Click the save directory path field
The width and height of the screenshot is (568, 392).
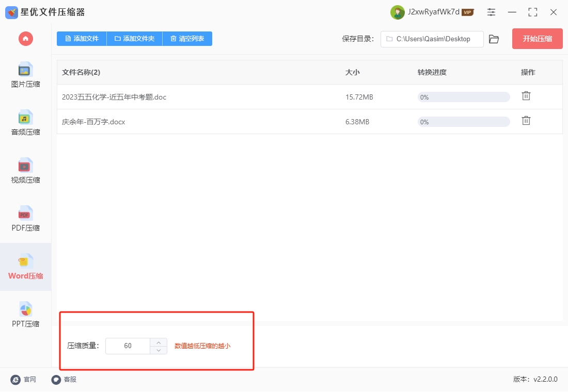432,39
